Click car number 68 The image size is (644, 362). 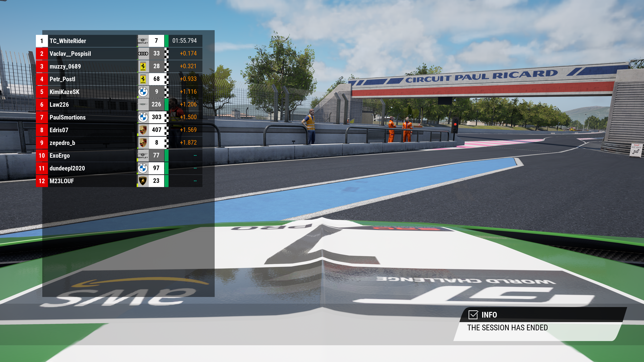(x=156, y=79)
